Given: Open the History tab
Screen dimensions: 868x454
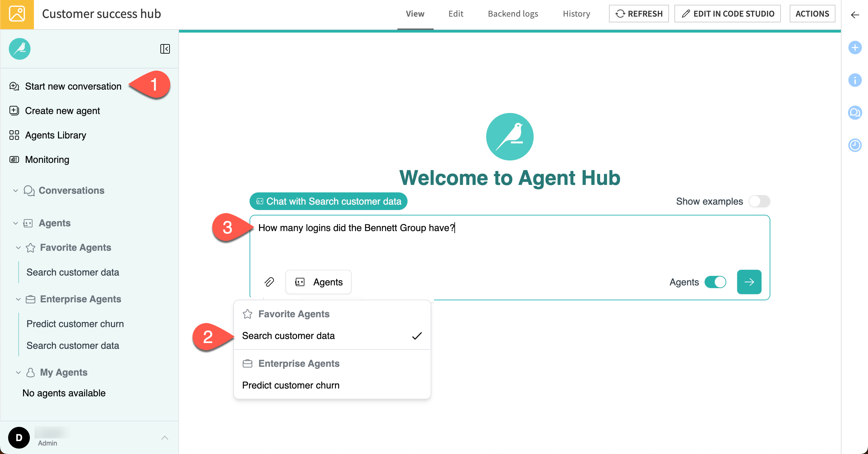Looking at the screenshot, I should click(x=576, y=14).
